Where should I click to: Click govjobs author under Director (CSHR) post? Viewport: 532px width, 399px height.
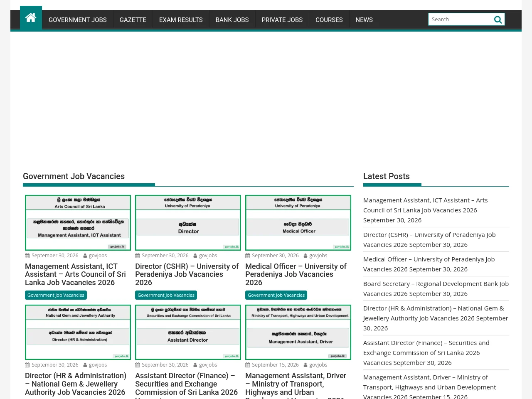coord(208,256)
